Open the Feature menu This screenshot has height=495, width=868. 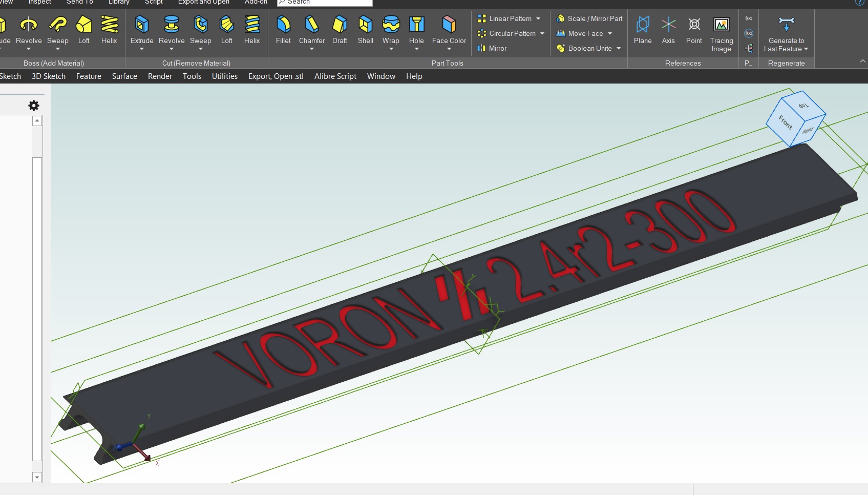tap(88, 76)
